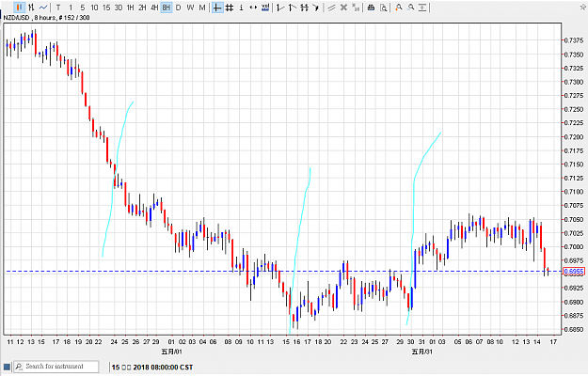The width and height of the screenshot is (588, 376).
Task: Click the print preview icon
Action: (x=383, y=8)
